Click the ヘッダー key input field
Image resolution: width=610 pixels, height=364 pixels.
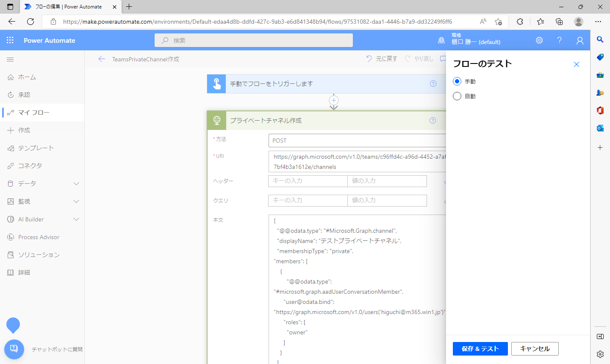pyautogui.click(x=308, y=181)
